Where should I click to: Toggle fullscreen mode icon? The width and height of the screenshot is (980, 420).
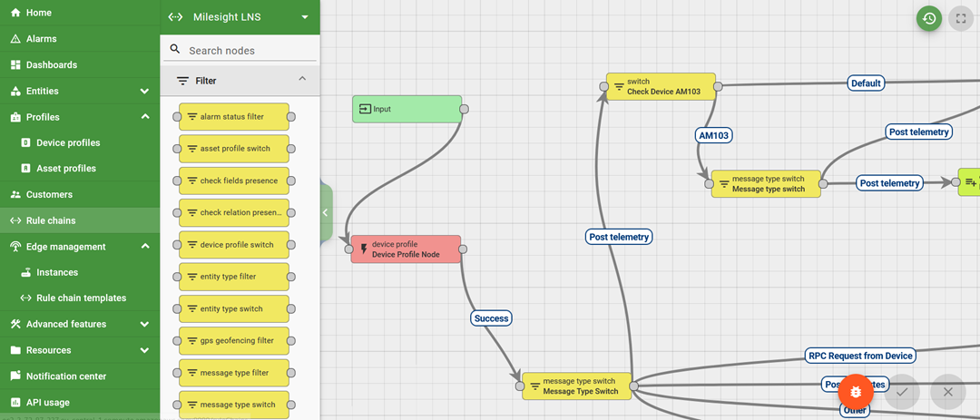point(961,18)
